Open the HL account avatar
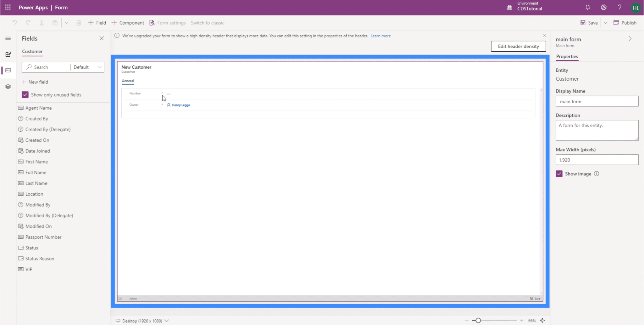The image size is (644, 325). 636,8
